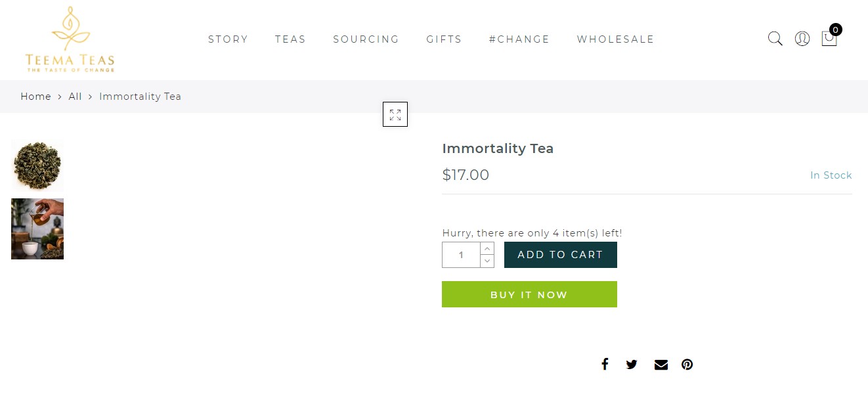The image size is (868, 398).
Task: Increase quantity with up arrow
Action: (x=487, y=248)
